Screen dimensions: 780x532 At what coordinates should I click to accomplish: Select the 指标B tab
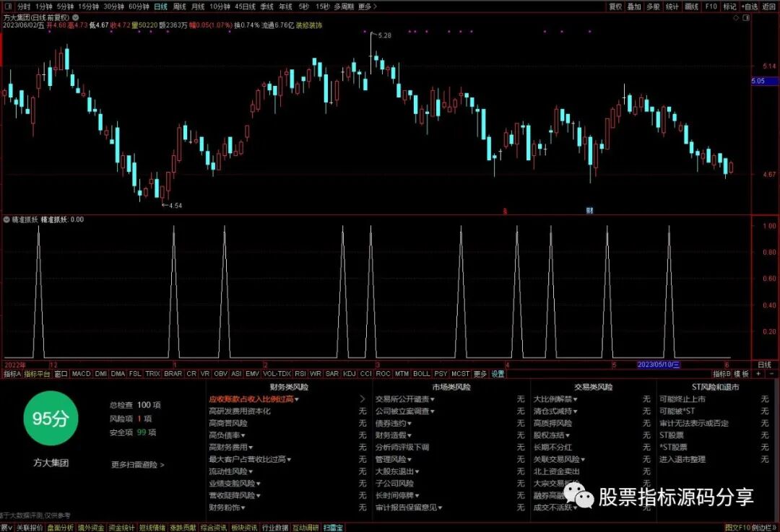(721, 373)
